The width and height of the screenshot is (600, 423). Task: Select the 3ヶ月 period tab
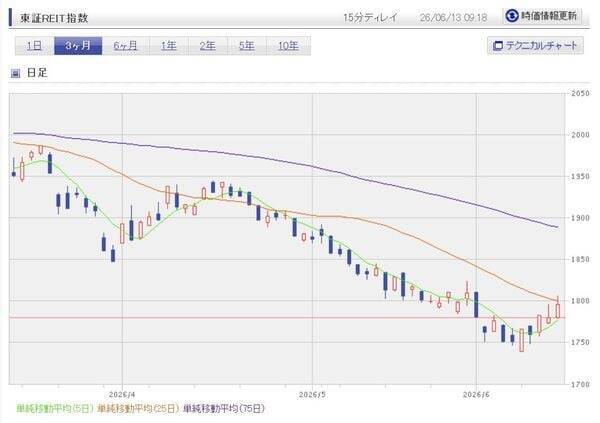point(78,46)
